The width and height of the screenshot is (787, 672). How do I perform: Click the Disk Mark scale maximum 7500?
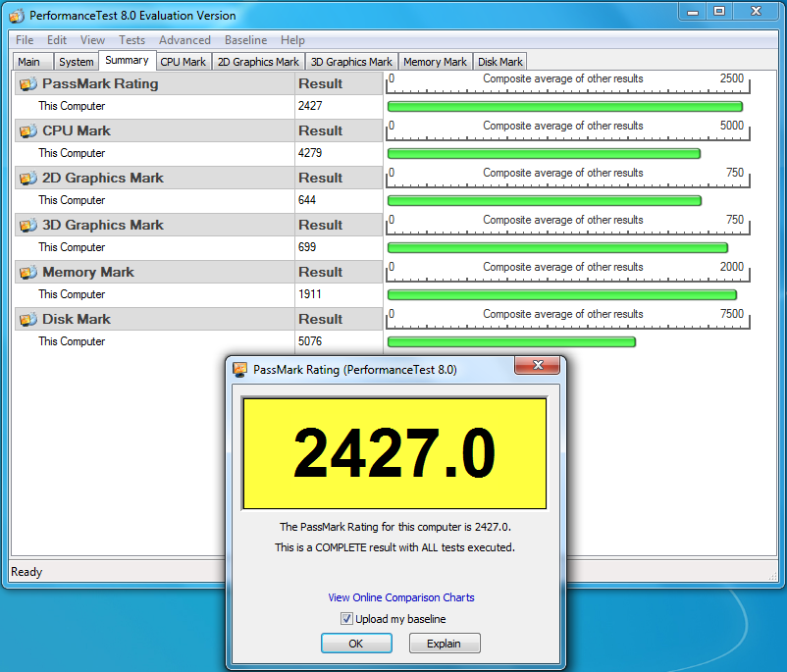coord(732,314)
